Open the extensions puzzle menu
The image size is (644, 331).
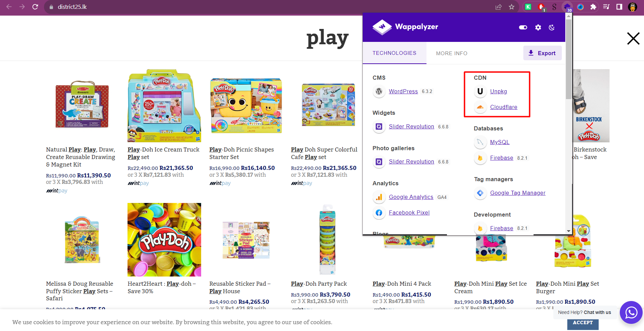click(x=593, y=7)
